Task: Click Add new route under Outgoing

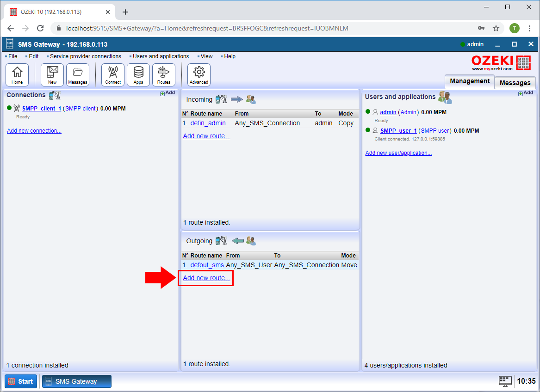Action: (206, 278)
